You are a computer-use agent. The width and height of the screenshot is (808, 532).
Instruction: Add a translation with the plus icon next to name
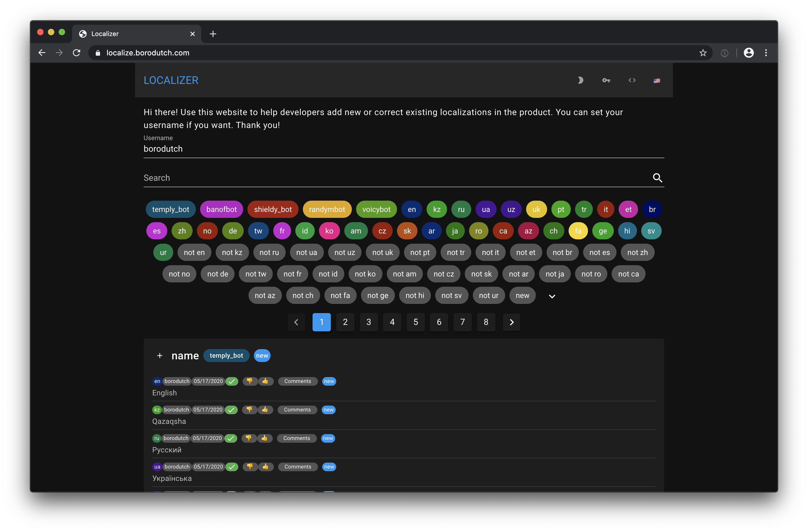[x=160, y=356]
